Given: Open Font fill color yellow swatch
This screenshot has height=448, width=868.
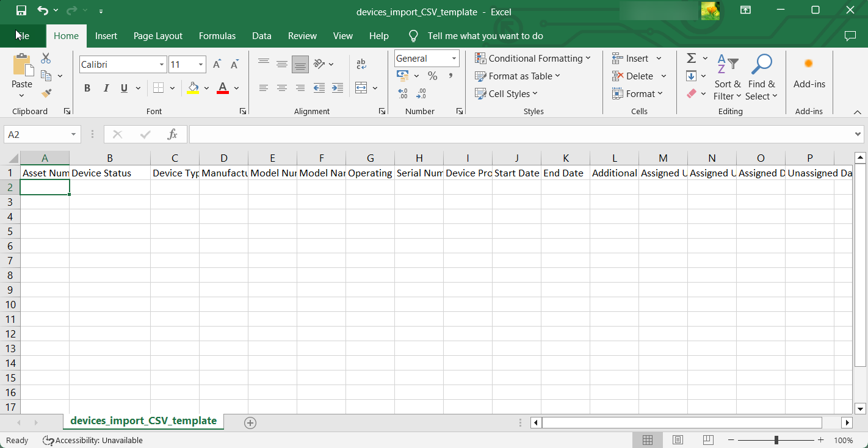Looking at the screenshot, I should click(193, 88).
